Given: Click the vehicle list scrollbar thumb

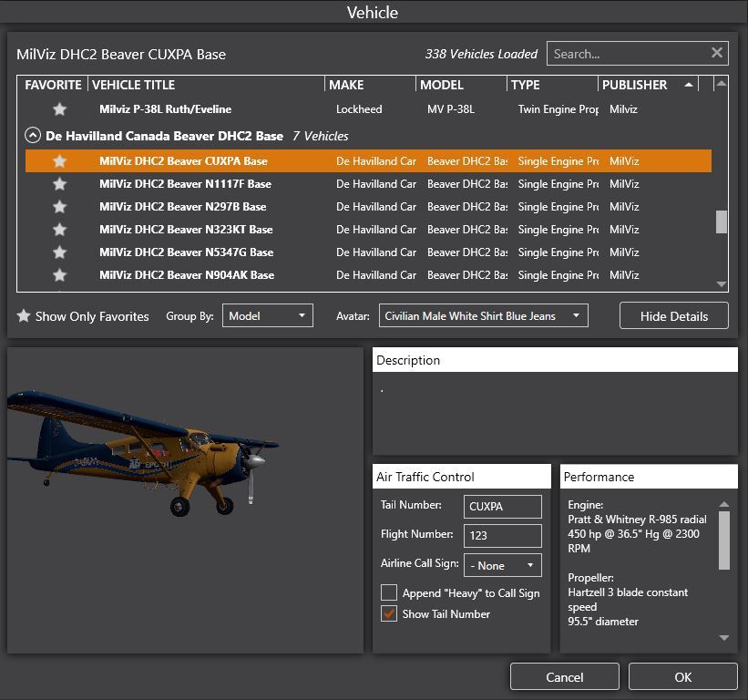Looking at the screenshot, I should click(x=722, y=221).
